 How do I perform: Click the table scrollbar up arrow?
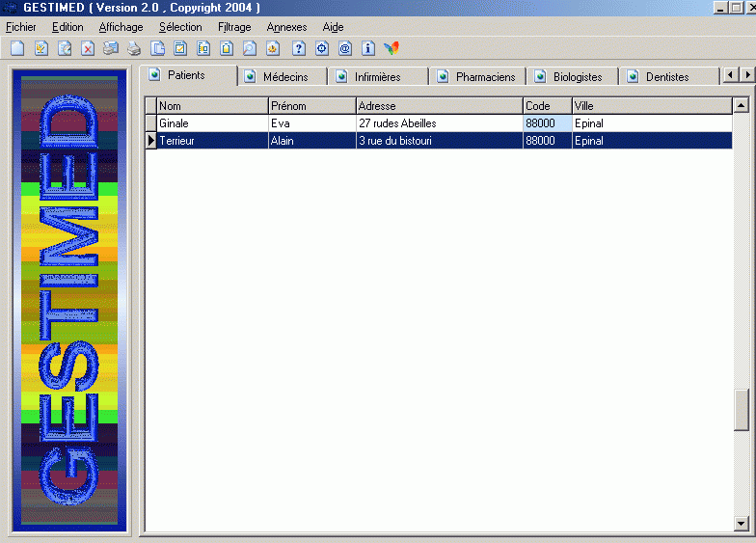click(741, 105)
